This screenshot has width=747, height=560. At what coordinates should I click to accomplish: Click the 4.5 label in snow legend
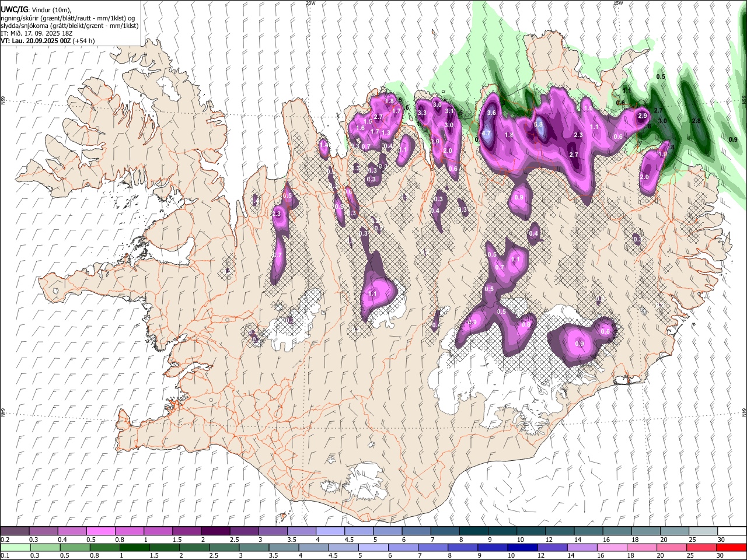click(349, 540)
